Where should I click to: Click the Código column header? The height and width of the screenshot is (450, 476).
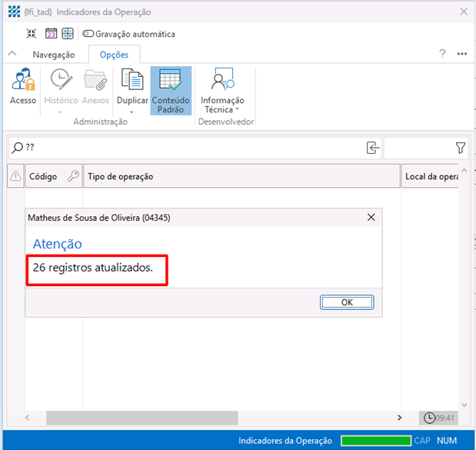(43, 176)
